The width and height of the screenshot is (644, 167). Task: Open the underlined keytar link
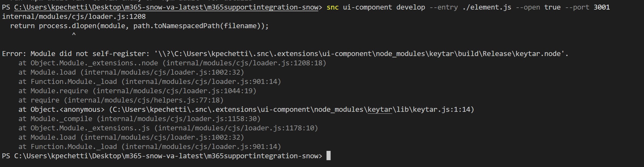(x=380, y=110)
